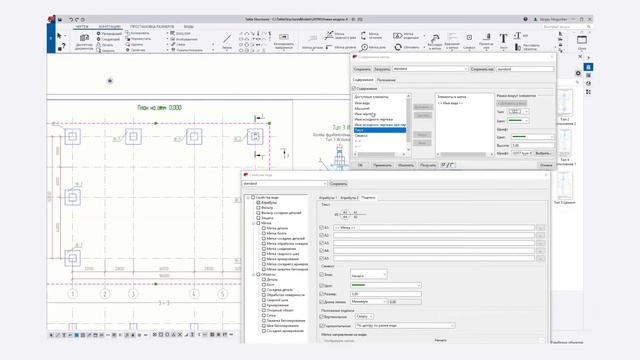Click the Метка уровня tool
The height and width of the screenshot is (360, 640).
point(341,47)
